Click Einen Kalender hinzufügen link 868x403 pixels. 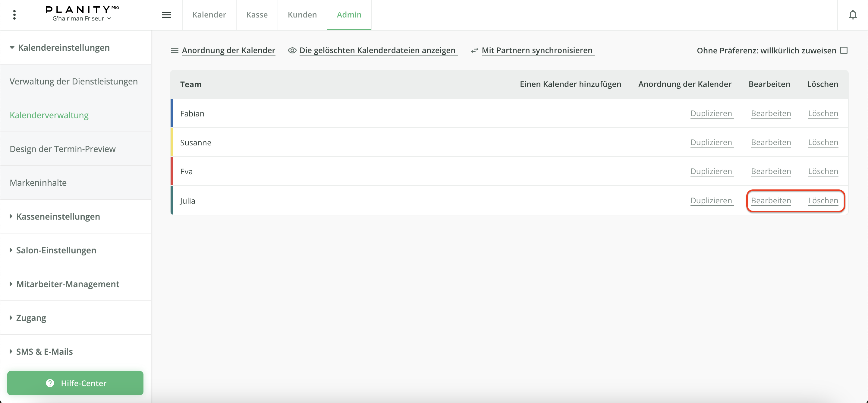click(570, 84)
